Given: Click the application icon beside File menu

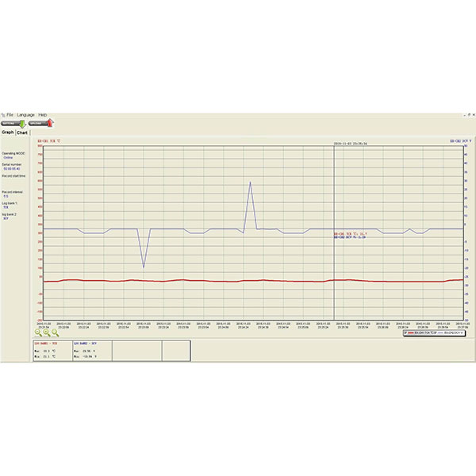Looking at the screenshot, I should (x=3, y=115).
